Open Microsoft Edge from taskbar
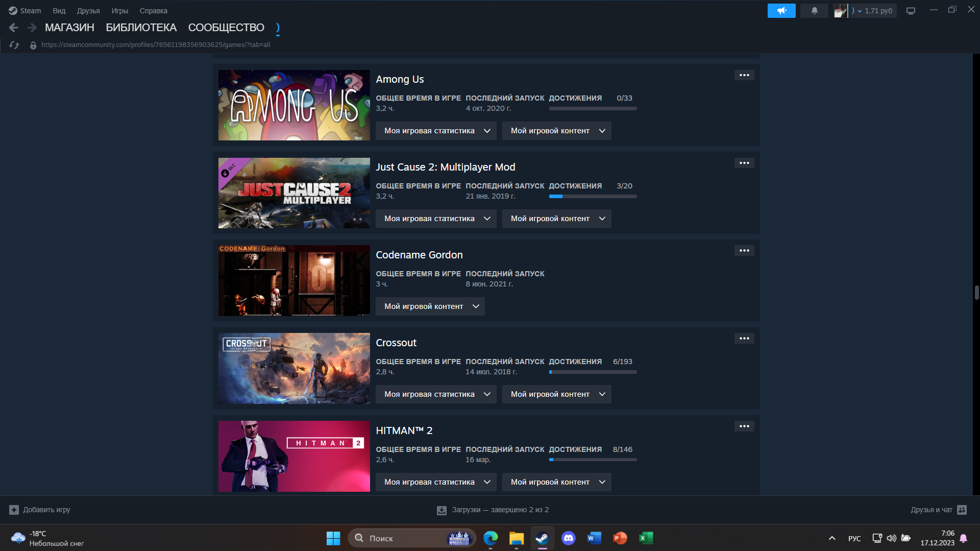The image size is (980, 551). pos(491,538)
